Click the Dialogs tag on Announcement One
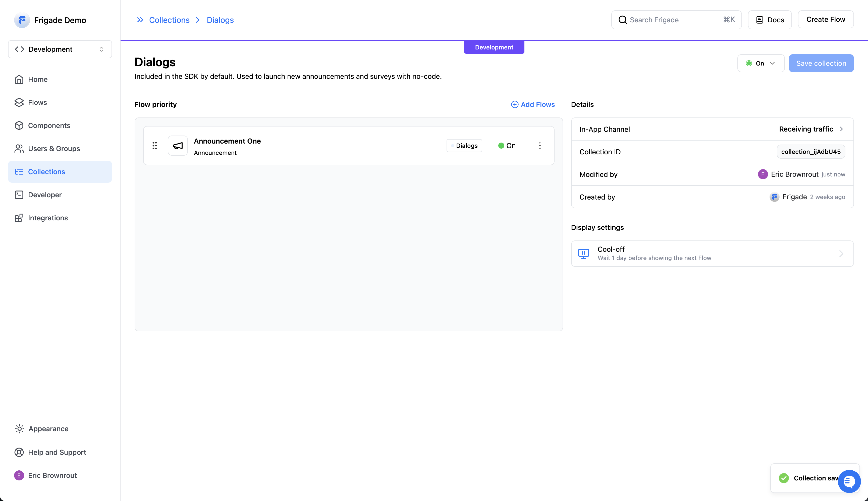 464,146
